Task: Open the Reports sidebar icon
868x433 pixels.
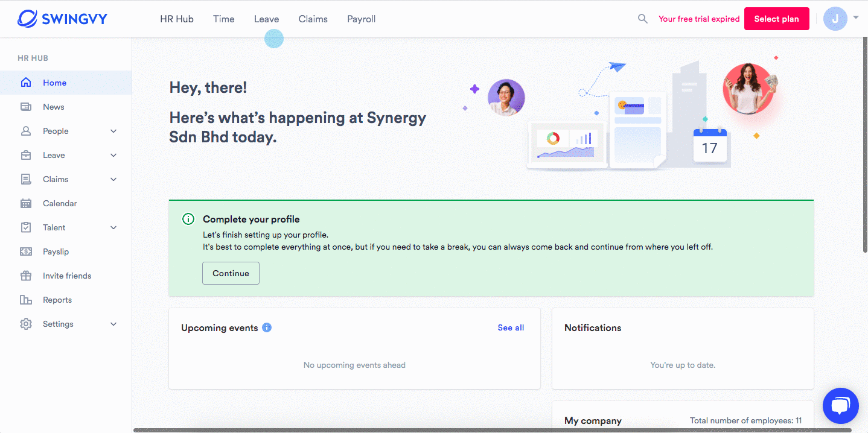Action: 26,300
